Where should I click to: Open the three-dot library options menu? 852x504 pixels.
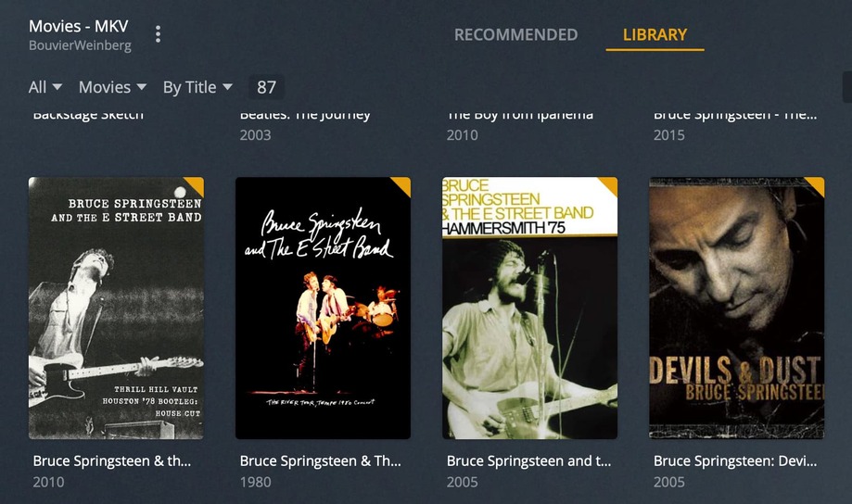158,34
